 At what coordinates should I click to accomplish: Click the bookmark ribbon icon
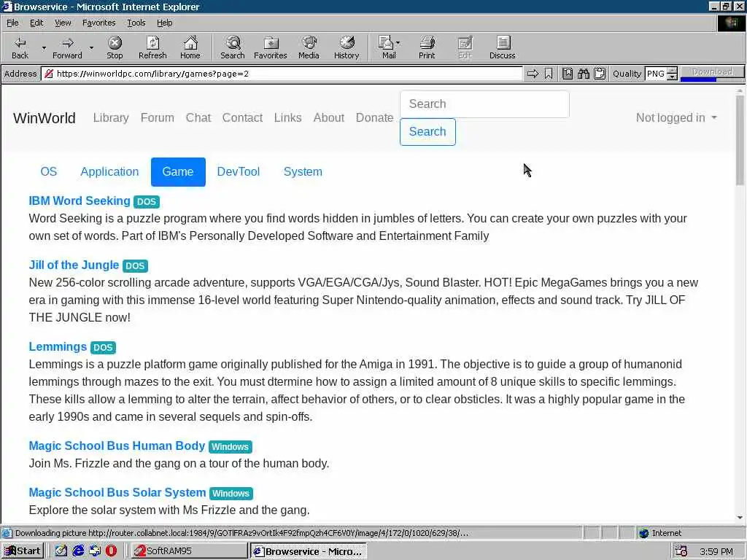(549, 74)
